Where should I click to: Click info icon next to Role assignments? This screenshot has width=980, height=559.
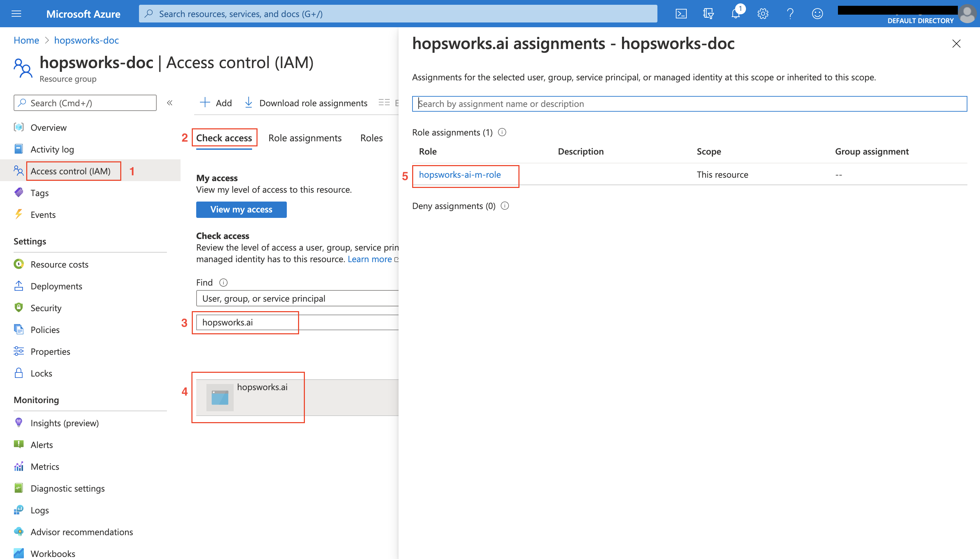click(x=502, y=132)
